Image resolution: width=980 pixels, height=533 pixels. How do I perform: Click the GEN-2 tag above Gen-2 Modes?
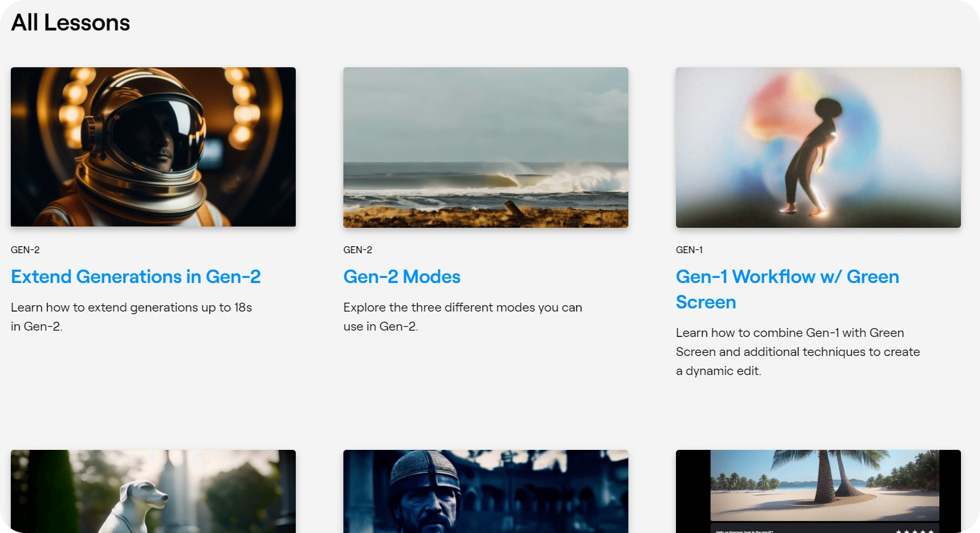(x=358, y=250)
